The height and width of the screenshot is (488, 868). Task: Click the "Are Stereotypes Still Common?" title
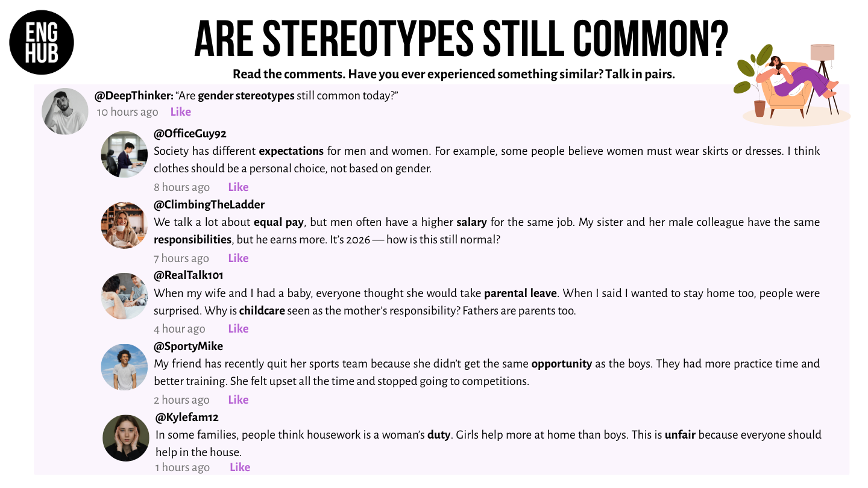(461, 39)
